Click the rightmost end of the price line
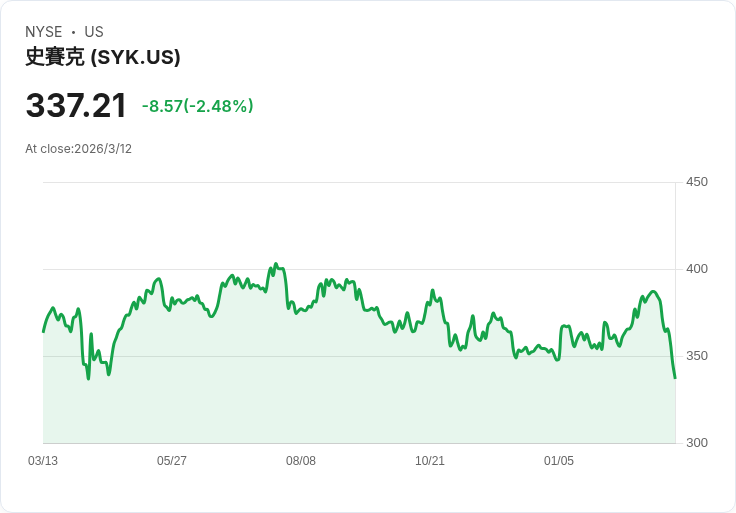 coord(675,377)
